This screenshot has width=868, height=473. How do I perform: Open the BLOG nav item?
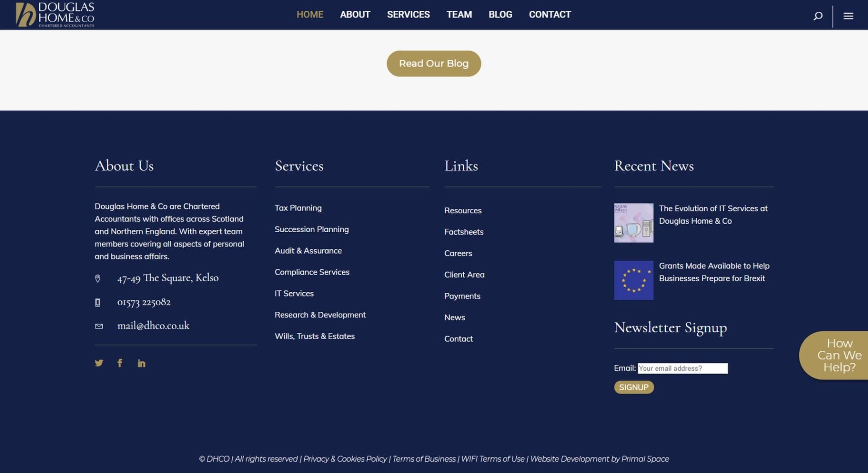click(500, 15)
